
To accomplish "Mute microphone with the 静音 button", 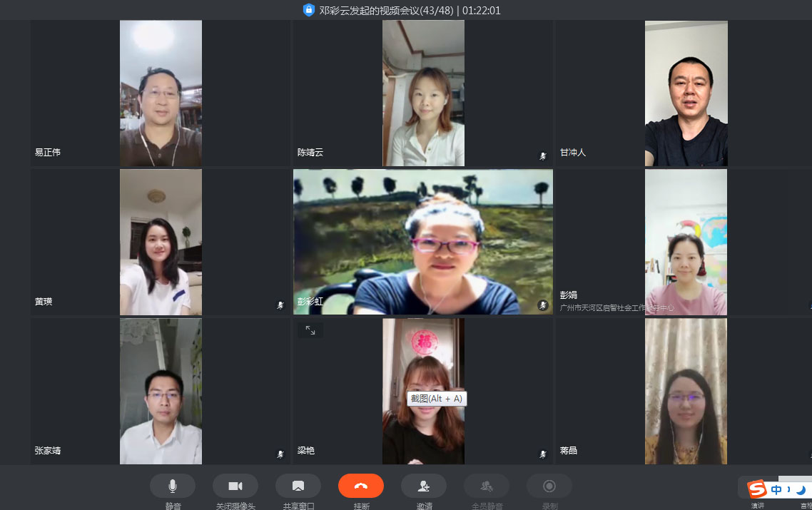I will (172, 486).
